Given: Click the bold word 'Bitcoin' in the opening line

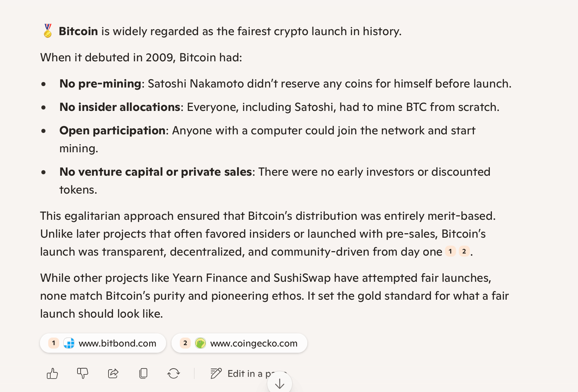Looking at the screenshot, I should click(77, 31).
